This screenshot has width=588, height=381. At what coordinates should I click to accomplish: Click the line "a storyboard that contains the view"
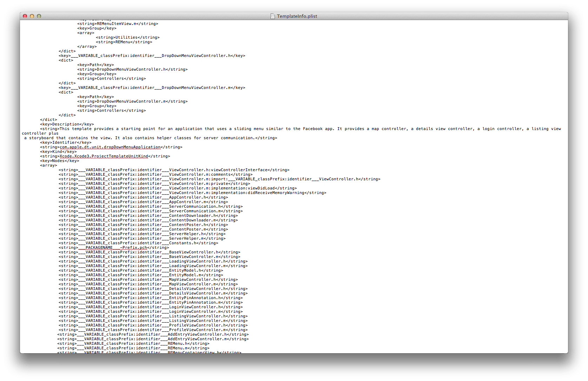(151, 138)
